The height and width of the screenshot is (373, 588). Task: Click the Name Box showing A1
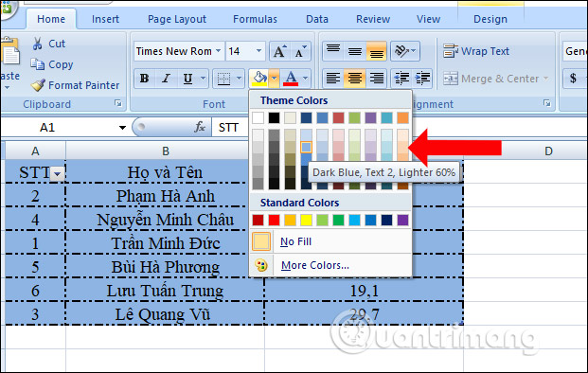(x=60, y=128)
